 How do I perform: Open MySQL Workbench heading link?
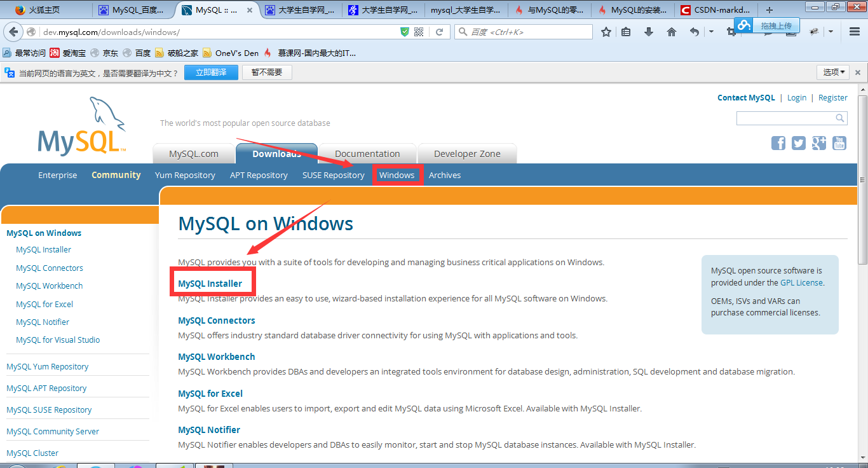pyautogui.click(x=217, y=357)
